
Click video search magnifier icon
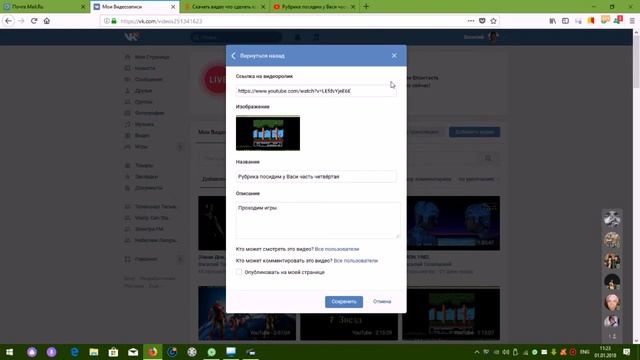(x=488, y=158)
